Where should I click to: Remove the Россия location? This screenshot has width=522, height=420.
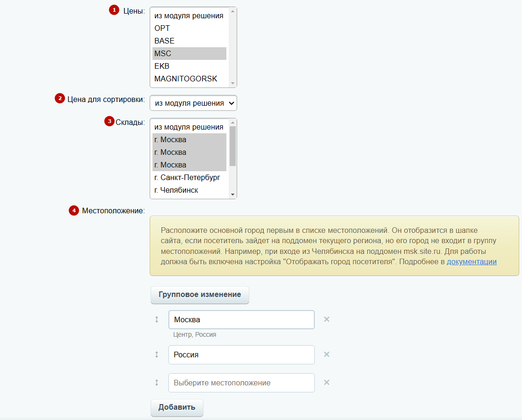(x=326, y=355)
